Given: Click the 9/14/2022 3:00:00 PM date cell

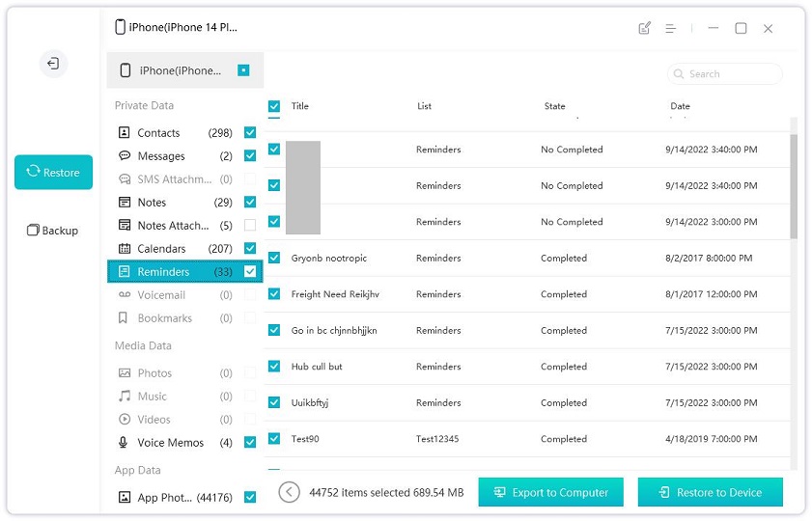Looking at the screenshot, I should (x=712, y=222).
